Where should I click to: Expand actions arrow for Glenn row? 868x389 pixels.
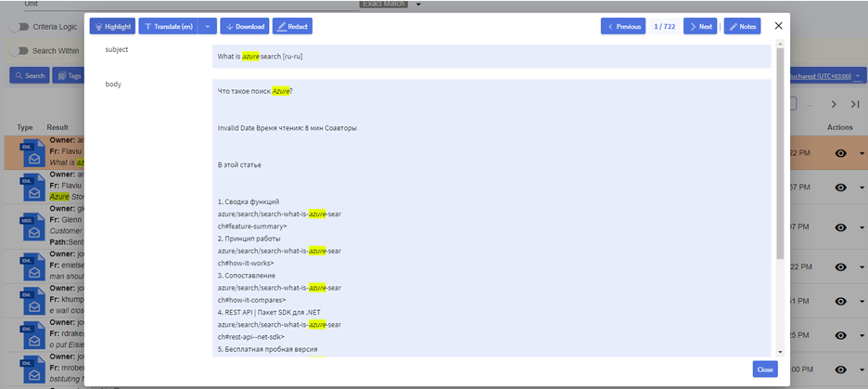pyautogui.click(x=862, y=227)
